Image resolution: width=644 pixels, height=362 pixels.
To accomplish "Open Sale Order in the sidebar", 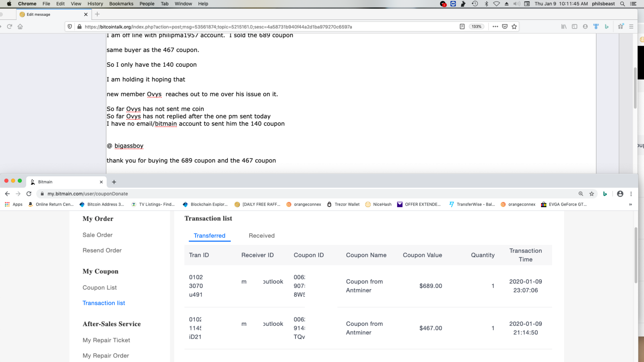I will pyautogui.click(x=97, y=235).
